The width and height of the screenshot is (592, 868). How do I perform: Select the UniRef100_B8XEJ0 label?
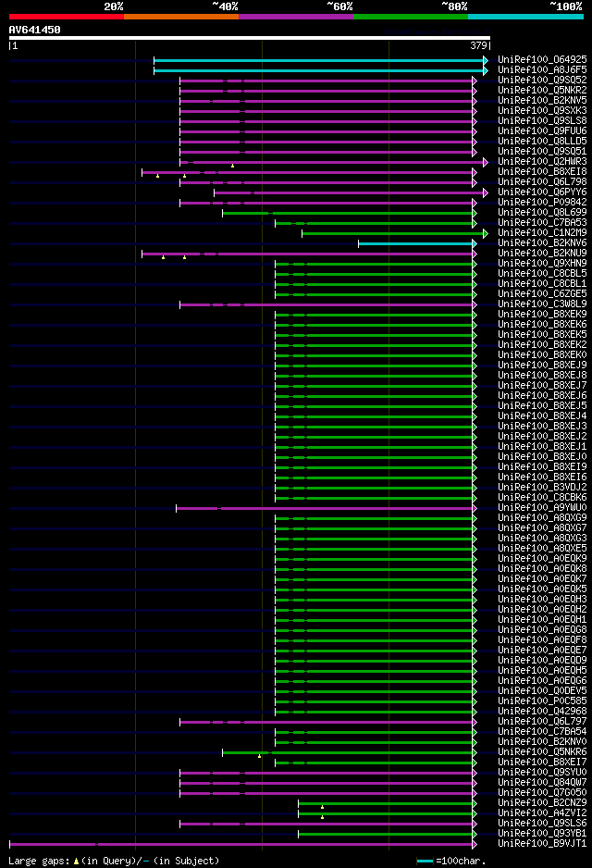pos(542,456)
